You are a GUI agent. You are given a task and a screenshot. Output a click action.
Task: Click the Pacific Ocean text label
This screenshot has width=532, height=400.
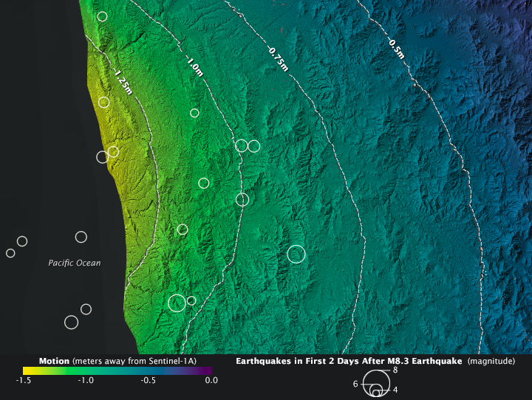click(x=75, y=263)
